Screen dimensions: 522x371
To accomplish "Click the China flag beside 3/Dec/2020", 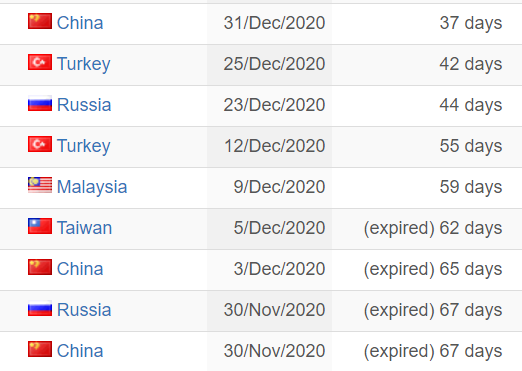I will coord(40,267).
